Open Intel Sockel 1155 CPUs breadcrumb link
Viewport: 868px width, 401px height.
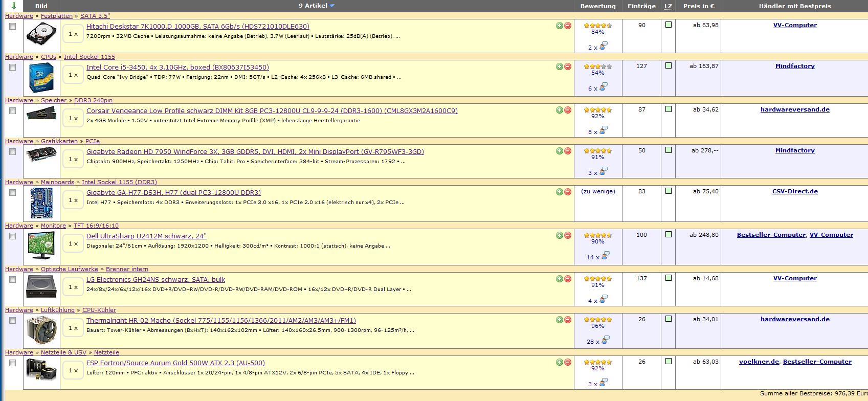(x=90, y=57)
